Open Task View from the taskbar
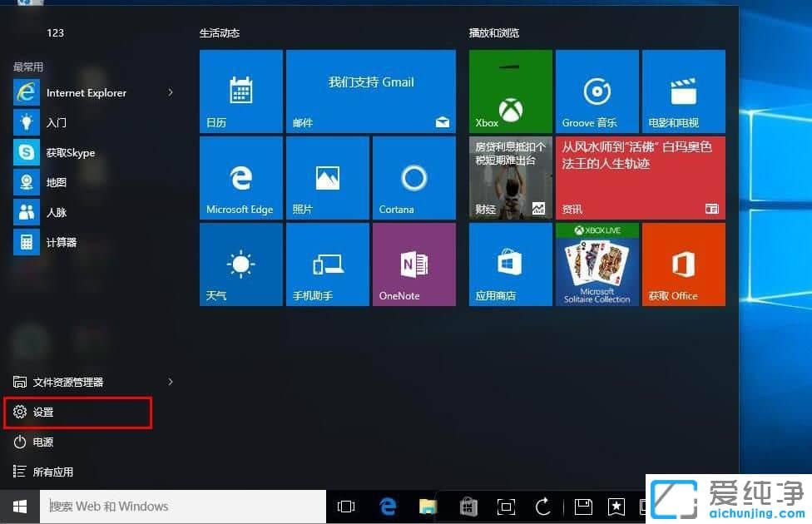This screenshot has height=524, width=812. 346,506
